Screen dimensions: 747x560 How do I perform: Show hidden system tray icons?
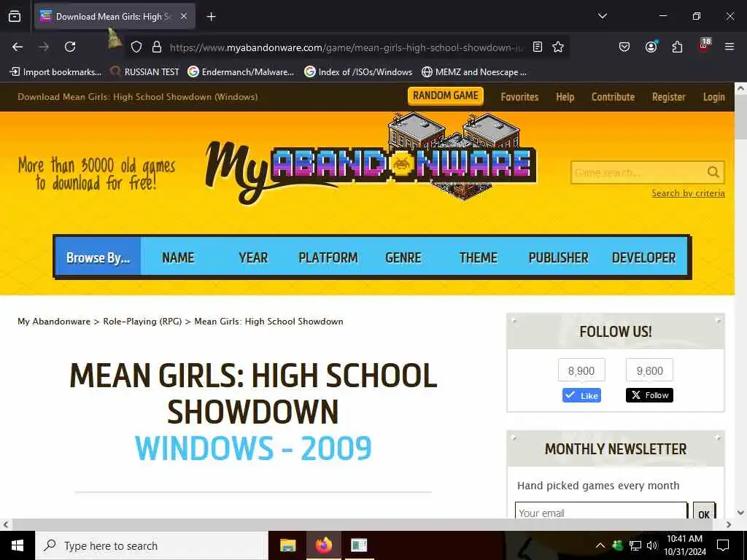600,545
